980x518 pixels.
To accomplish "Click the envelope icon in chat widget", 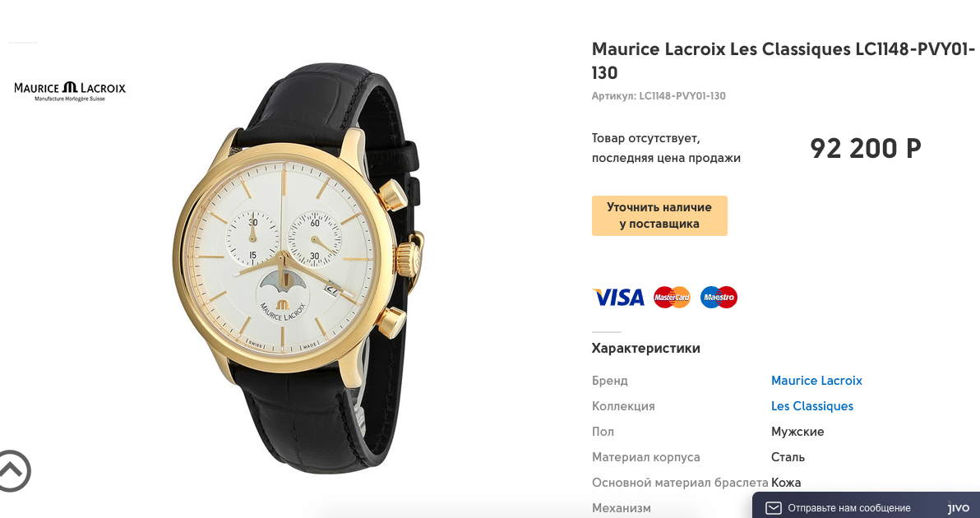I will pyautogui.click(x=774, y=507).
